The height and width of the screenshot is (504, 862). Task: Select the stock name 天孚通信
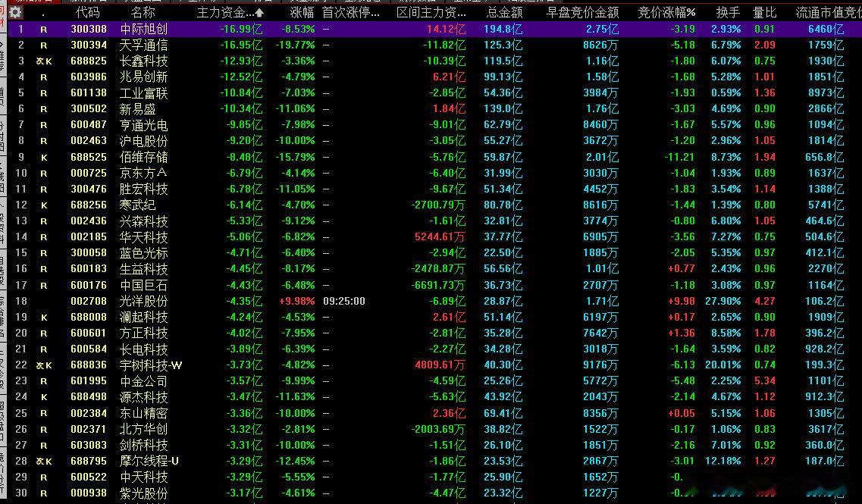coord(143,45)
